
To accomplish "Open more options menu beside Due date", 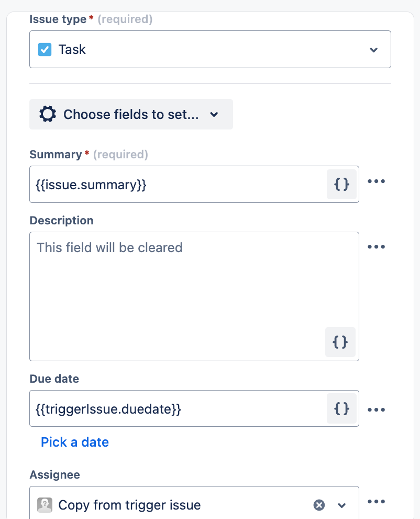I will (x=376, y=409).
